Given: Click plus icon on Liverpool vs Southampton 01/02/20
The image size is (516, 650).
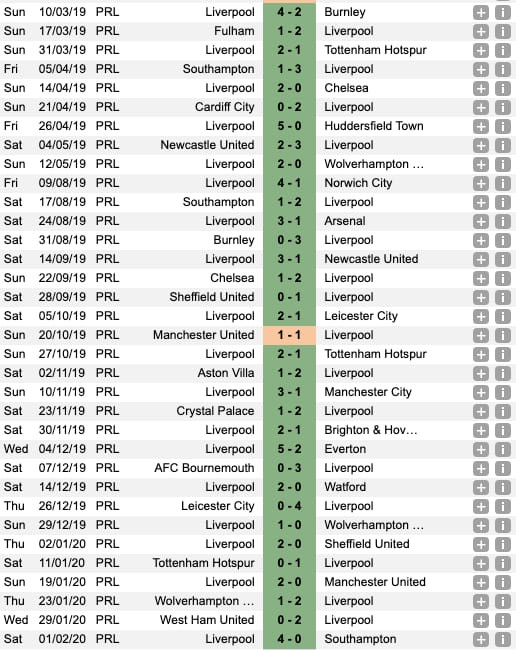Looking at the screenshot, I should point(481,639).
